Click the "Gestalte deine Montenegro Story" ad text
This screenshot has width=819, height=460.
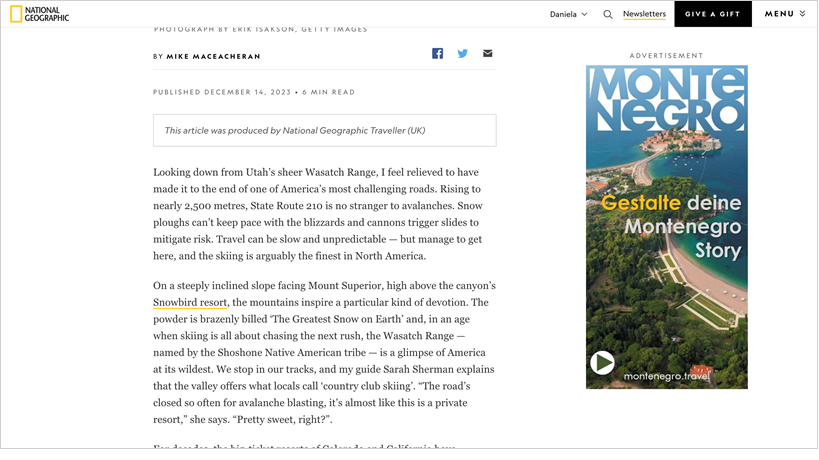click(x=670, y=226)
